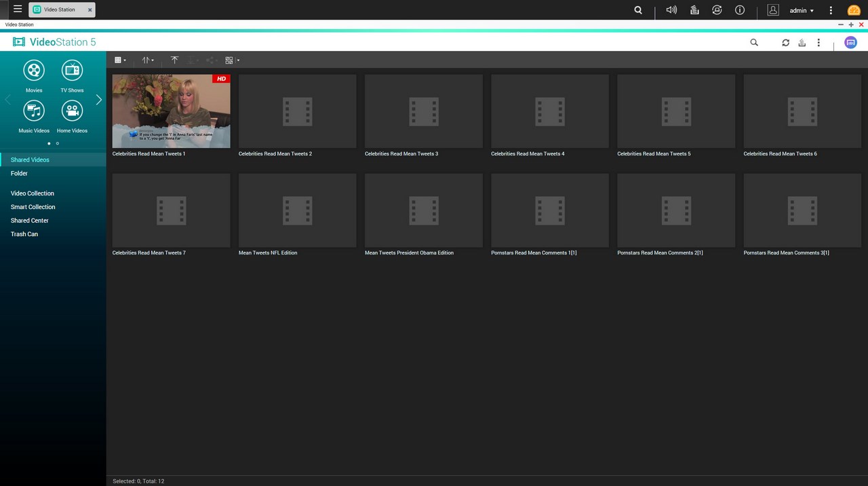Click the title text 'Celebrities Read Mean Tweets 4'
Image resolution: width=868 pixels, height=486 pixels.
click(528, 154)
